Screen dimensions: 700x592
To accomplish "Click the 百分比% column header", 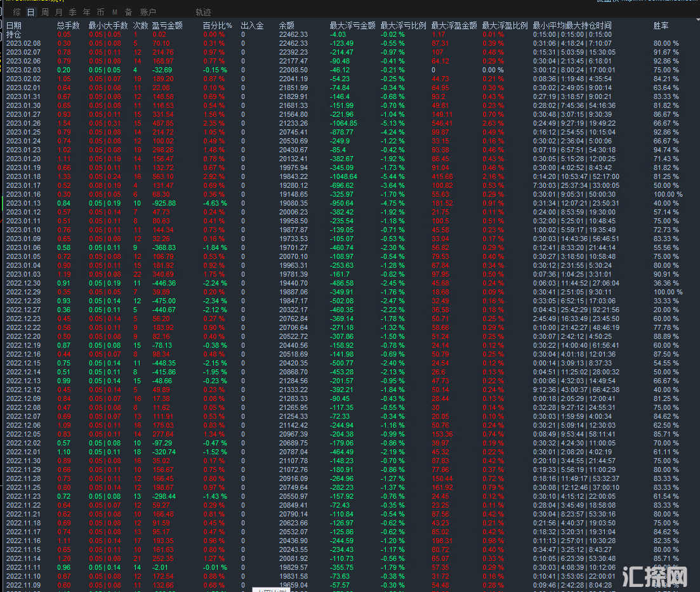I will point(218,26).
